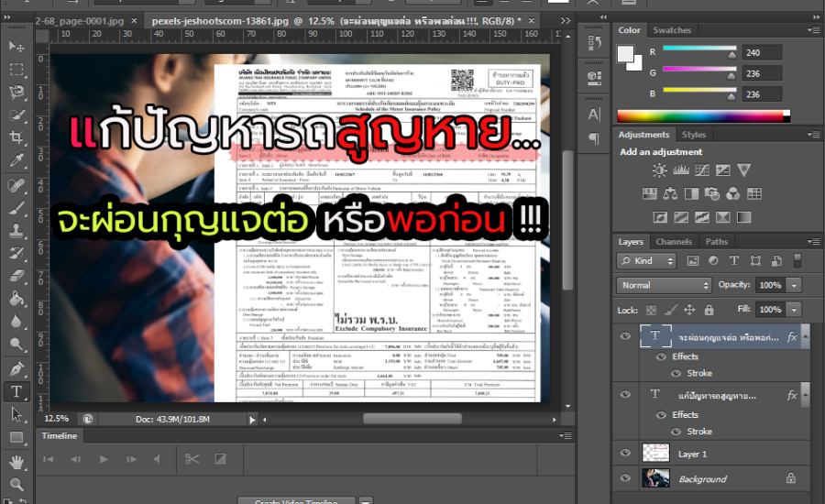Pick the Horizontal Type tool

pos(16,391)
